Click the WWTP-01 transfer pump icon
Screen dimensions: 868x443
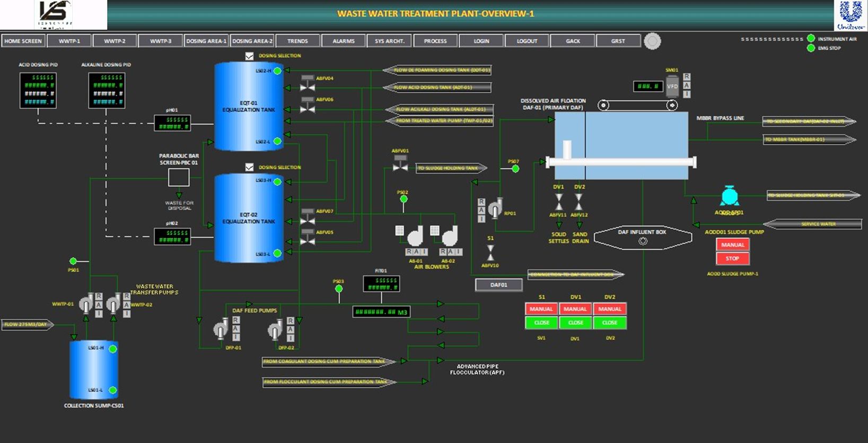(86, 305)
